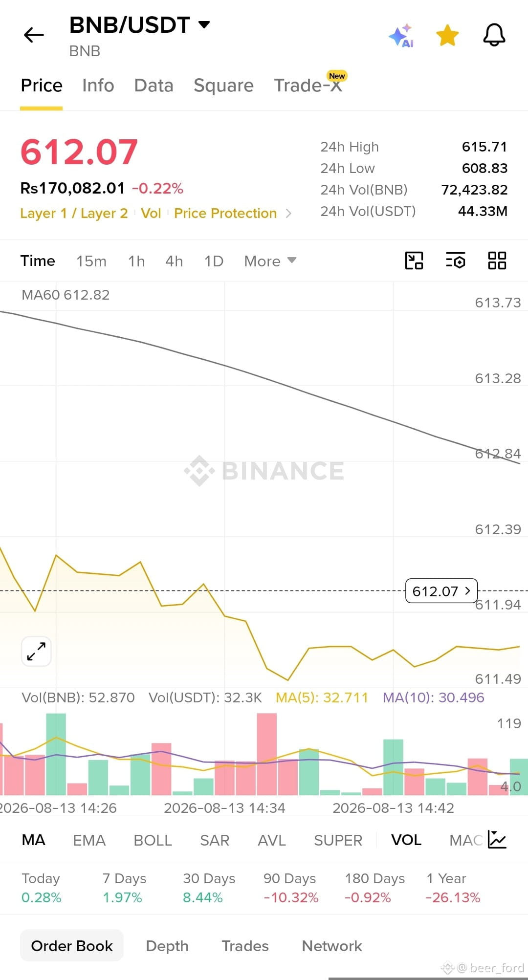Open the multi-chart grid icon
Viewport: 528px width, 980px height.
497,261
